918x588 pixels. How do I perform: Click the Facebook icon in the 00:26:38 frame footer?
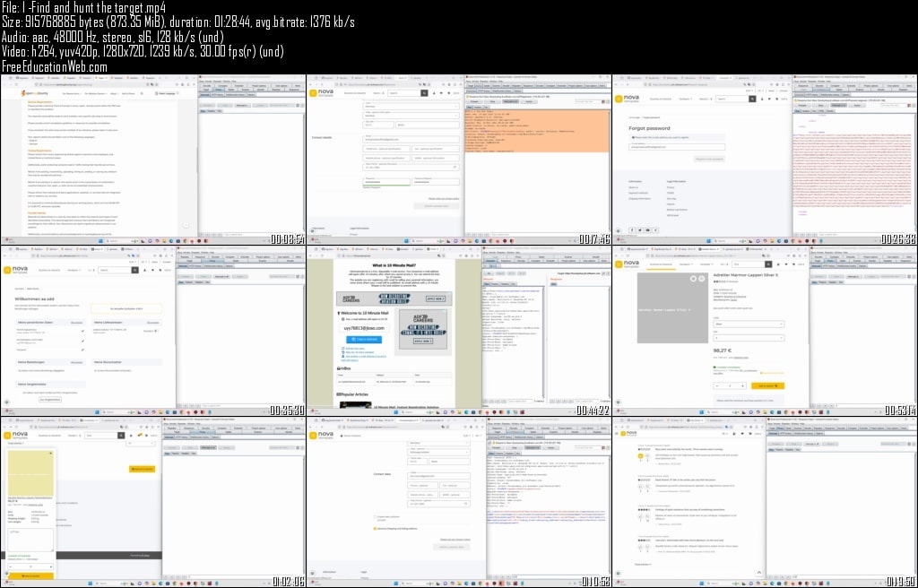pyautogui.click(x=632, y=230)
